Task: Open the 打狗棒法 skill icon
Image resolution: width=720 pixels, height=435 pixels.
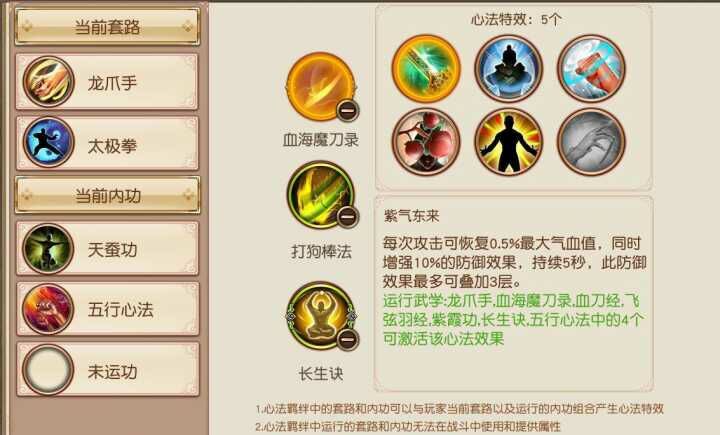Action: (x=321, y=195)
